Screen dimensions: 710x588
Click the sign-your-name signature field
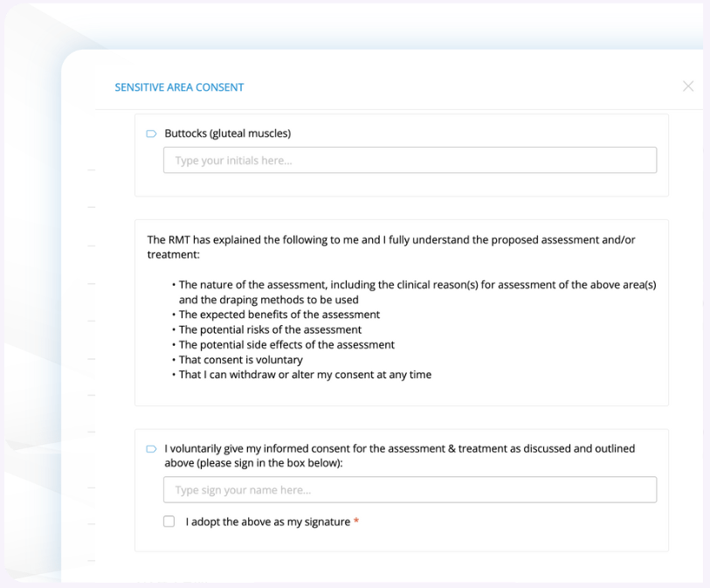pyautogui.click(x=410, y=489)
